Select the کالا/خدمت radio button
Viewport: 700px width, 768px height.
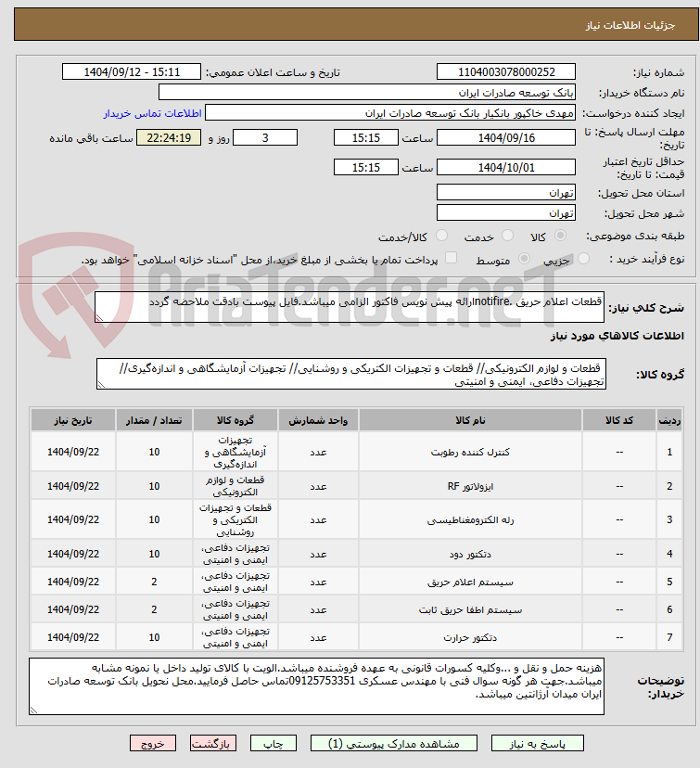441,236
